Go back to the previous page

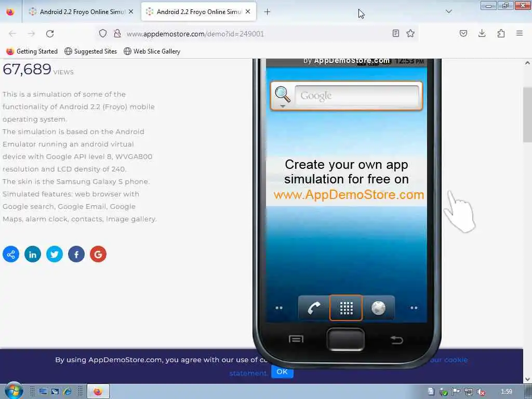[12, 34]
